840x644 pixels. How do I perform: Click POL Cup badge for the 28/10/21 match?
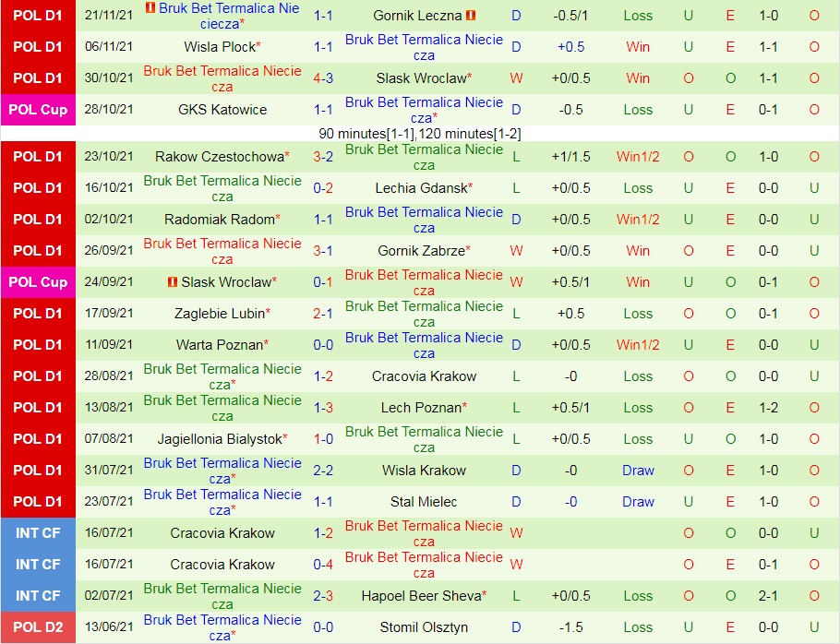pos(38,110)
